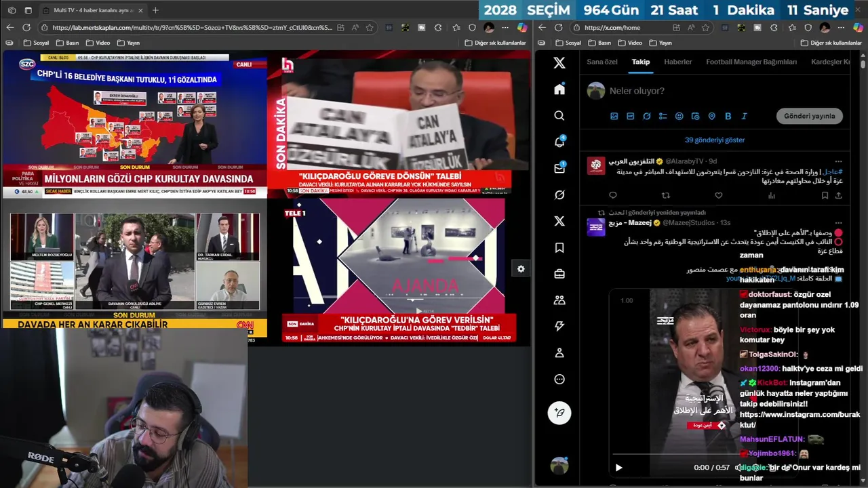Click the Sözcü TV stream tile
868x488 pixels.
134,123
